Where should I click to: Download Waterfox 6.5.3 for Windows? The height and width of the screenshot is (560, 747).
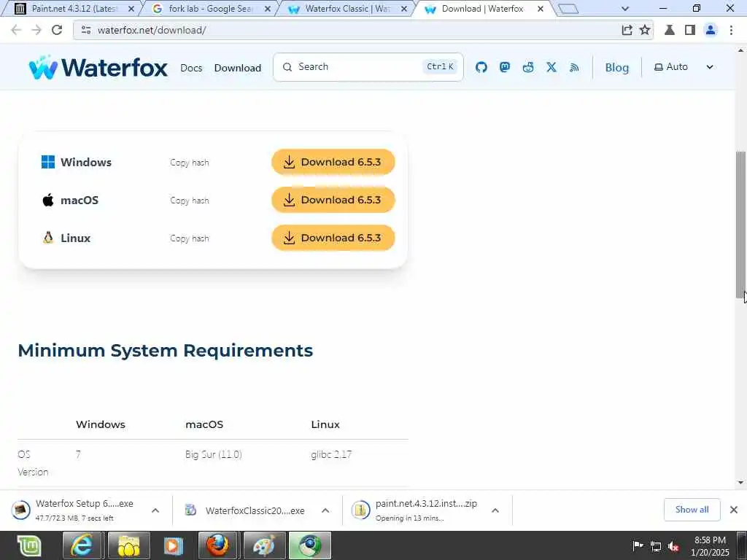click(x=333, y=163)
